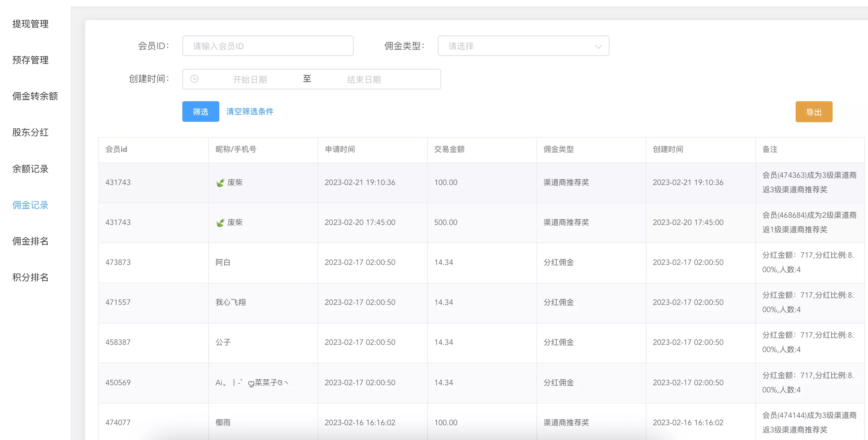Open 余额记录 sidebar item

coord(30,169)
